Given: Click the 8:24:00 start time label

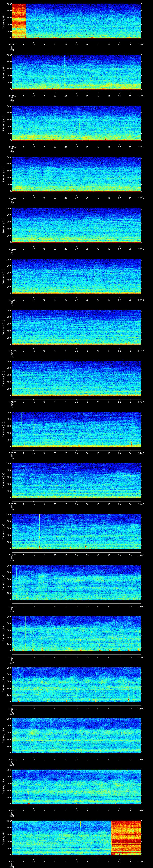Looking at the screenshot, I should click(12, 555).
